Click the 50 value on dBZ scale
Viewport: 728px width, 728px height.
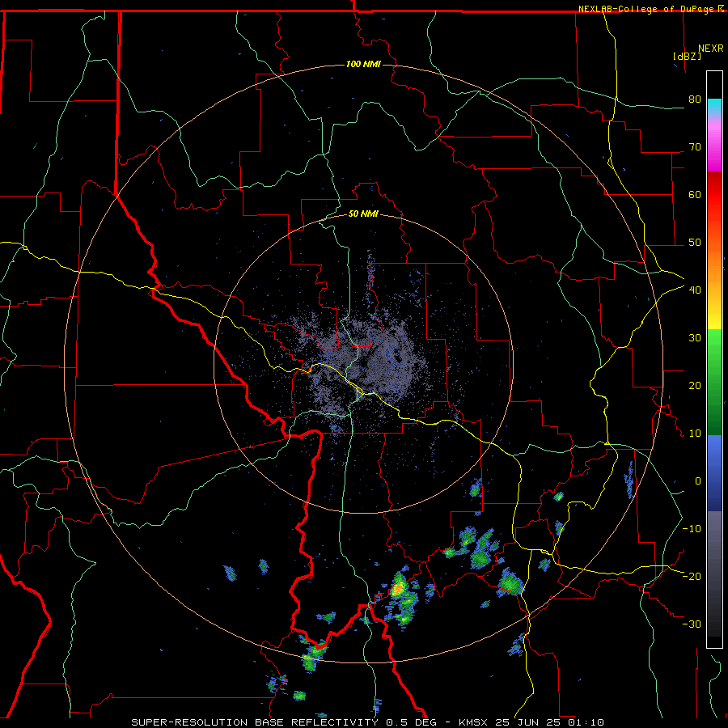695,243
